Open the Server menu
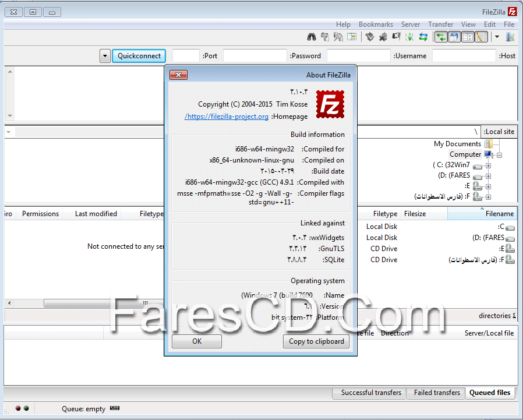The height and width of the screenshot is (420, 523). [410, 24]
